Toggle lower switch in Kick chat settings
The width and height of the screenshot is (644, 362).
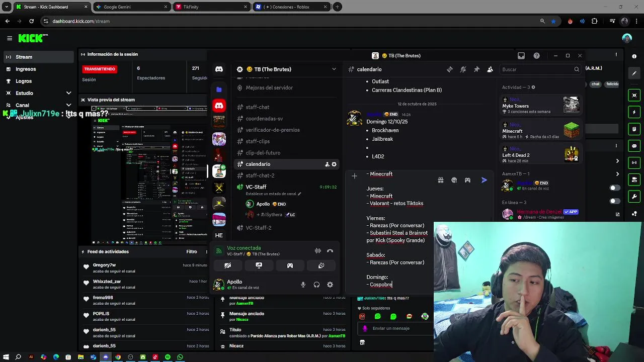(x=614, y=201)
